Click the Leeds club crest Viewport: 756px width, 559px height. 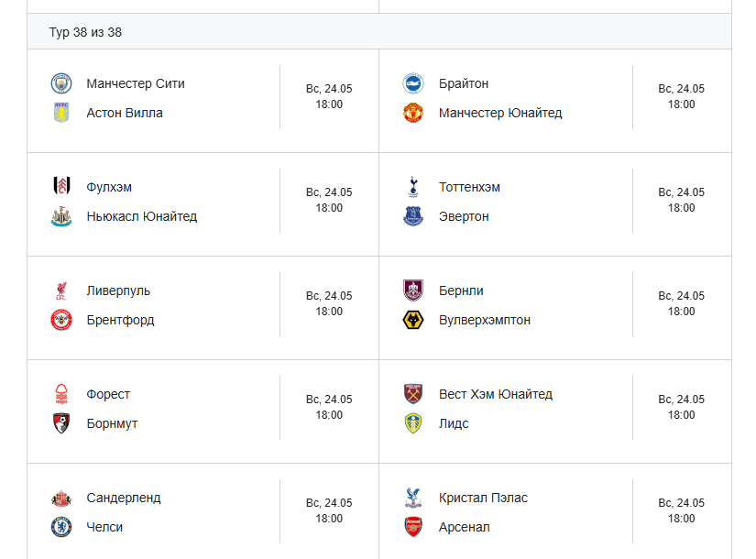click(x=413, y=423)
